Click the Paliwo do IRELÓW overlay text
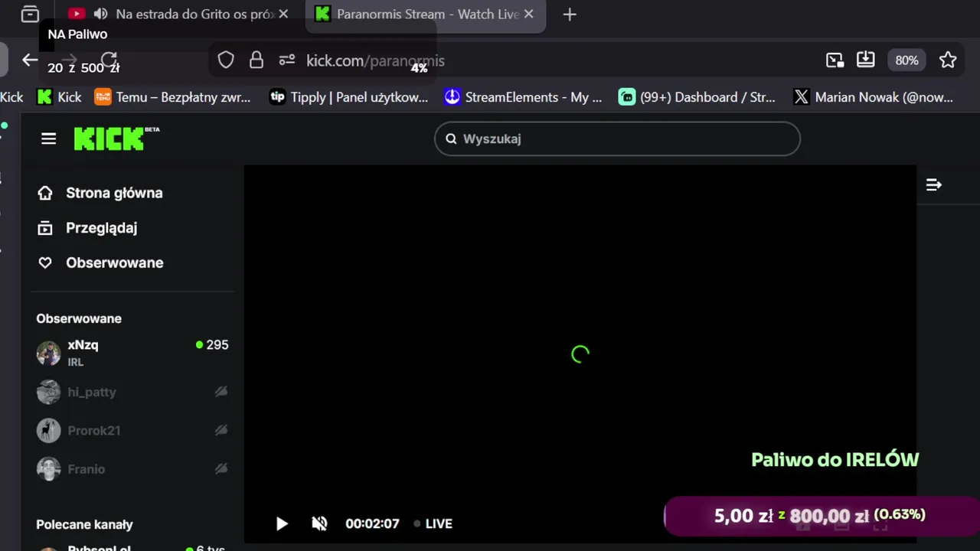 (835, 460)
